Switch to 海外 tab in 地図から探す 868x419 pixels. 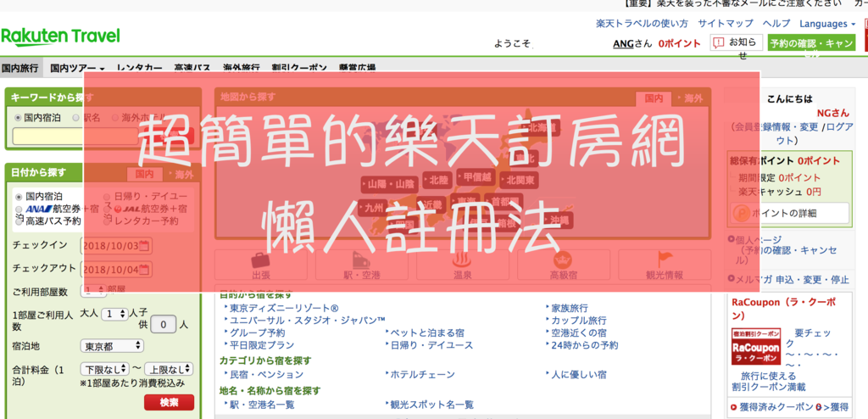click(690, 98)
